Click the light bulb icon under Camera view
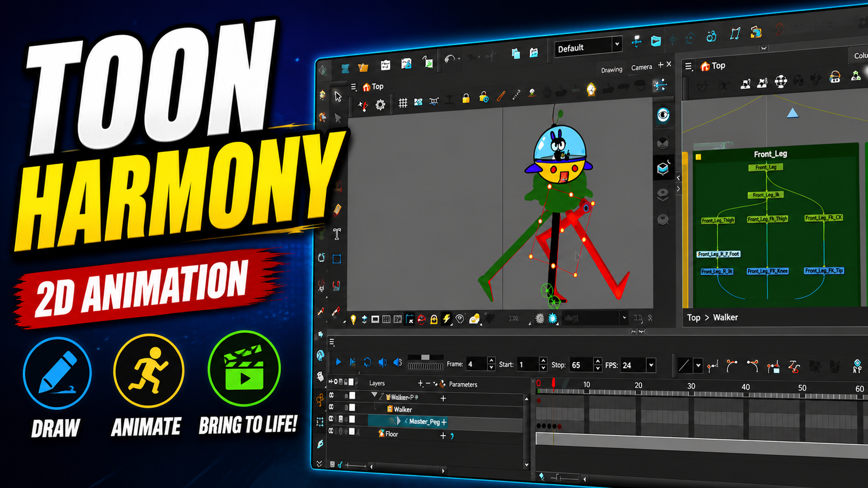Screen dimensions: 868x488 (353, 319)
